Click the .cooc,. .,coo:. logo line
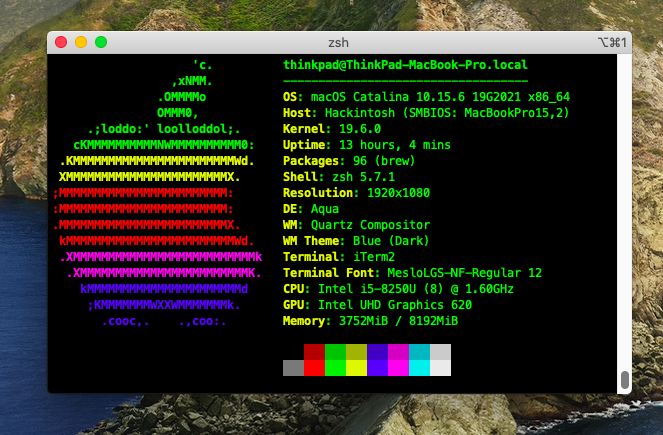The width and height of the screenshot is (663, 435). click(164, 321)
